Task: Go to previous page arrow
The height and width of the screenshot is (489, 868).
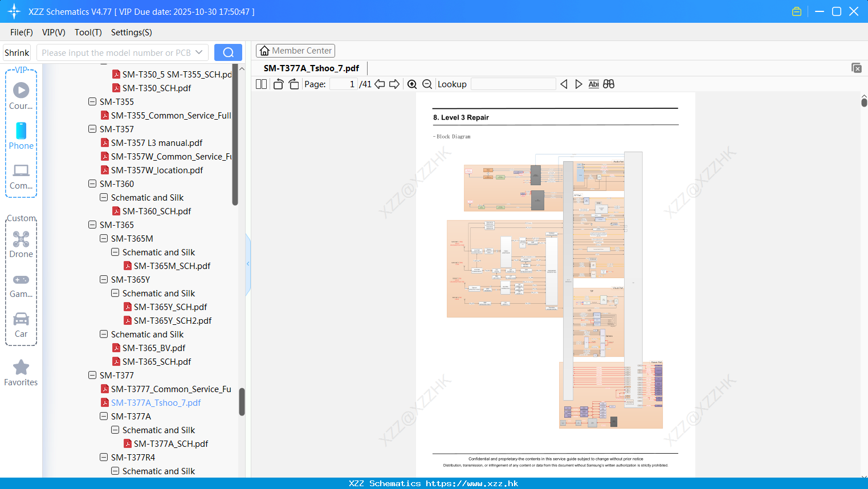Action: pos(380,84)
